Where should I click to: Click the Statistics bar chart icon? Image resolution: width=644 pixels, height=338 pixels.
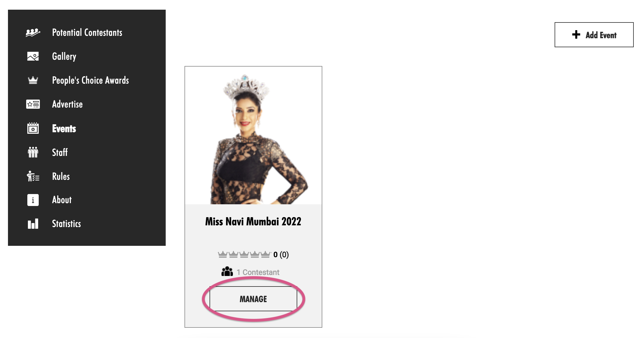(33, 224)
